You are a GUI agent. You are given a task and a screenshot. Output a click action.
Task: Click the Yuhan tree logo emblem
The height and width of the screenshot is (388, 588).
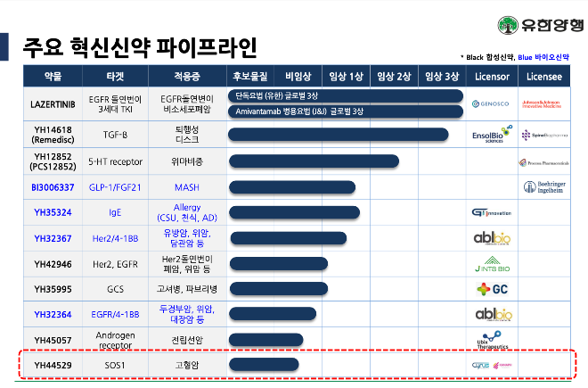[508, 25]
